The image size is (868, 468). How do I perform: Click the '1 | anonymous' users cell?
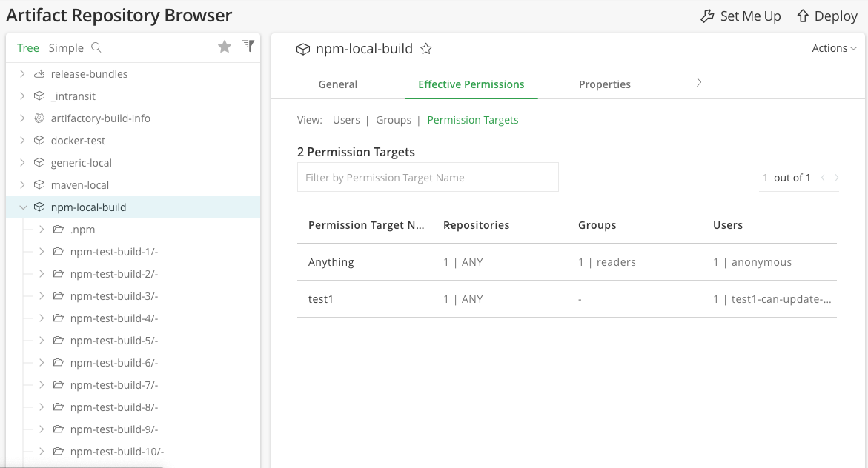pos(752,262)
